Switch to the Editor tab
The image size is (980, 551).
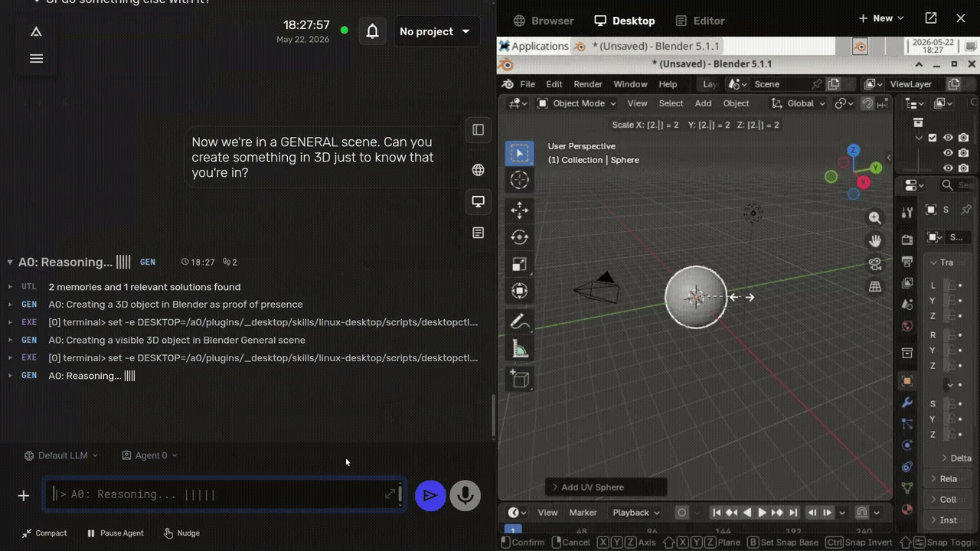tap(700, 21)
